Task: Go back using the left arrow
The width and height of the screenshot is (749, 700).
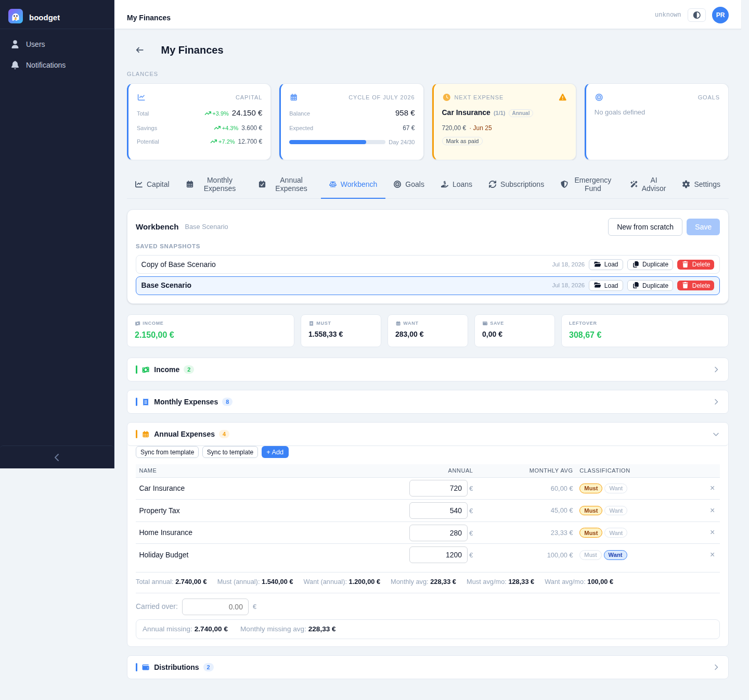Action: point(139,50)
